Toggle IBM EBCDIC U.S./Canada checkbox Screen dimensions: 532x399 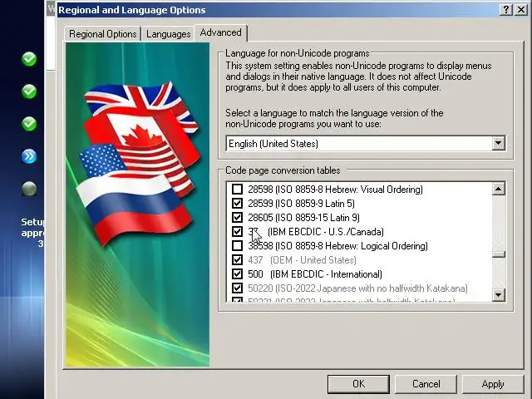pos(237,231)
